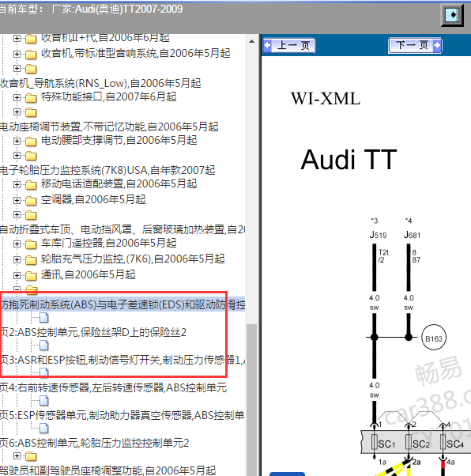This screenshot has width=471, height=476.
Task: Click folder icon above 驾驶员和副驾驶员座椅调整功能
Action: click(x=31, y=456)
